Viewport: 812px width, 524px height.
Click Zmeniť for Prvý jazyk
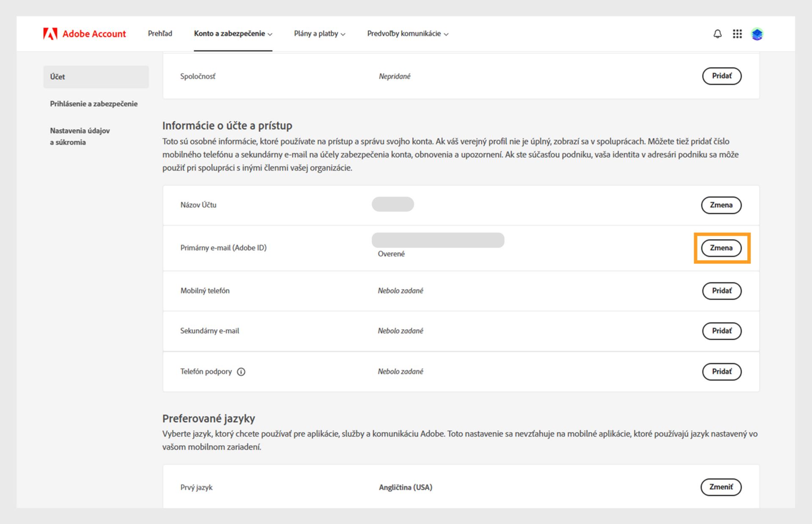pyautogui.click(x=721, y=487)
